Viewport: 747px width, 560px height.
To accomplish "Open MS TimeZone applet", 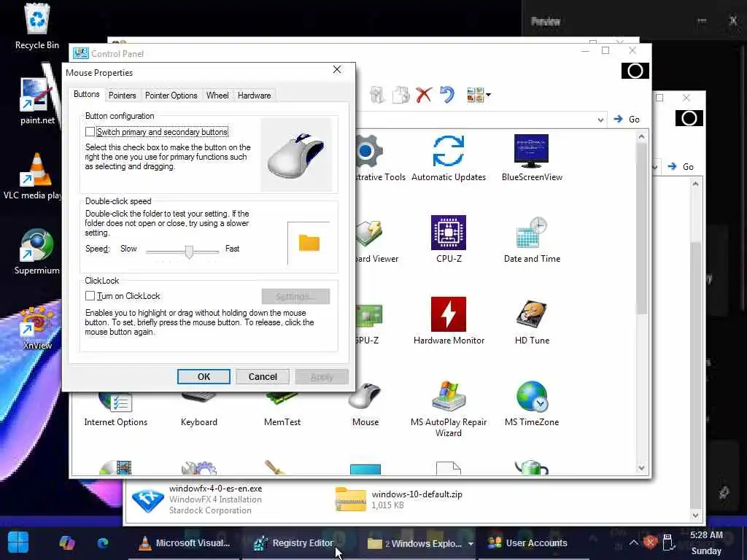I will [x=532, y=402].
